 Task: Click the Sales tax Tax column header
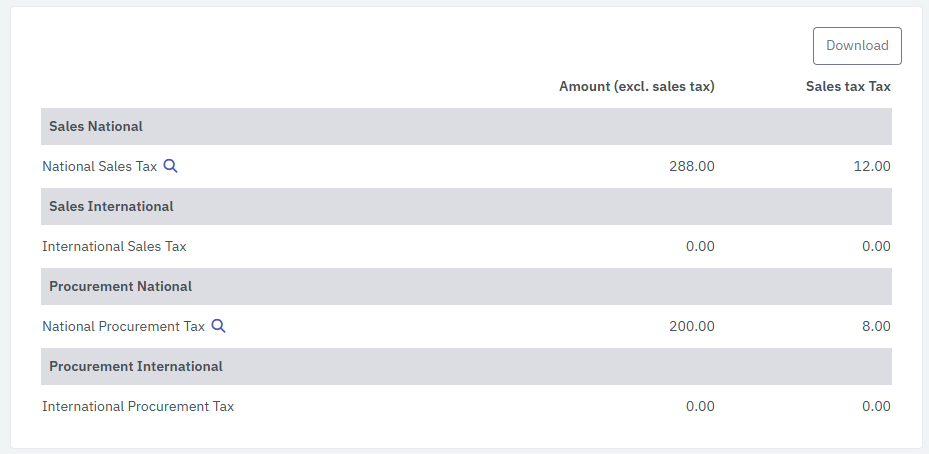(848, 87)
